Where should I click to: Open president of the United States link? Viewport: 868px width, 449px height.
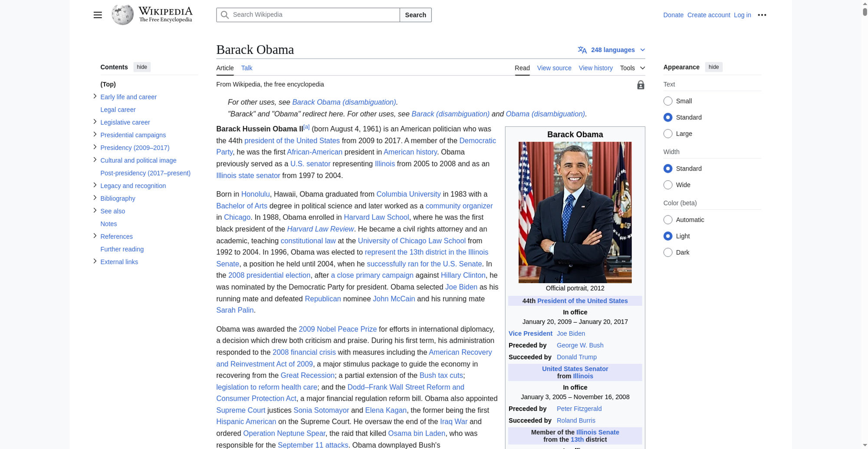click(x=292, y=141)
